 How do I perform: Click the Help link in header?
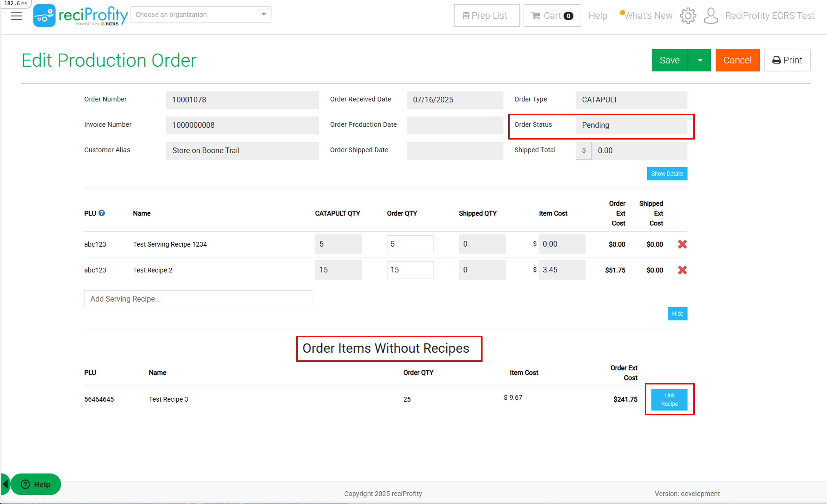[598, 15]
